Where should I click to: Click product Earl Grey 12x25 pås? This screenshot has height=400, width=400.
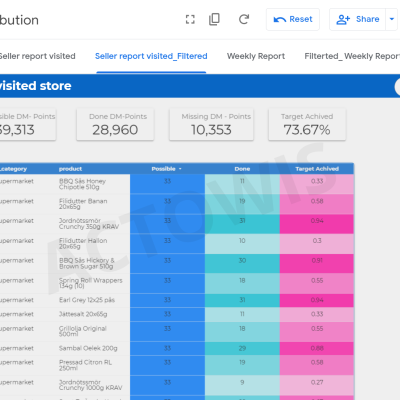87,300
